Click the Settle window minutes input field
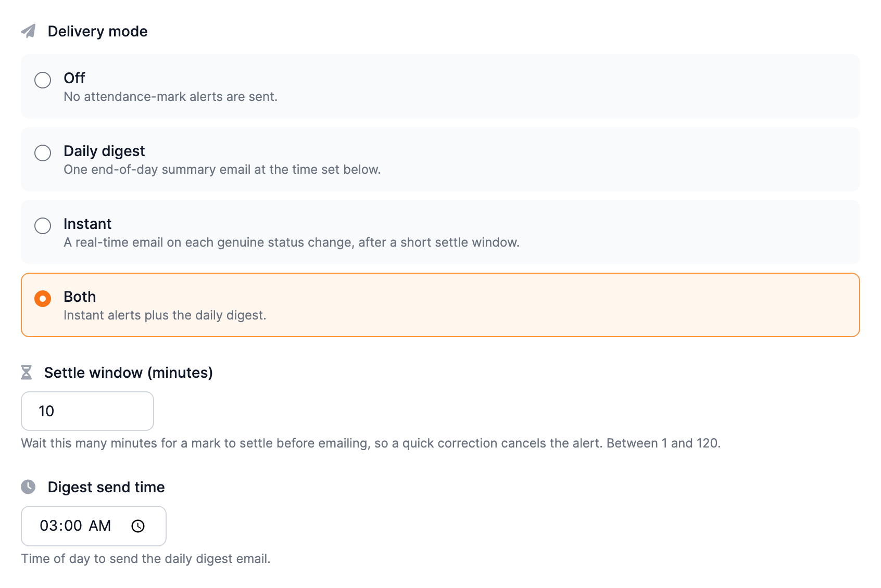Screen dimensions: 881x588 (x=87, y=411)
